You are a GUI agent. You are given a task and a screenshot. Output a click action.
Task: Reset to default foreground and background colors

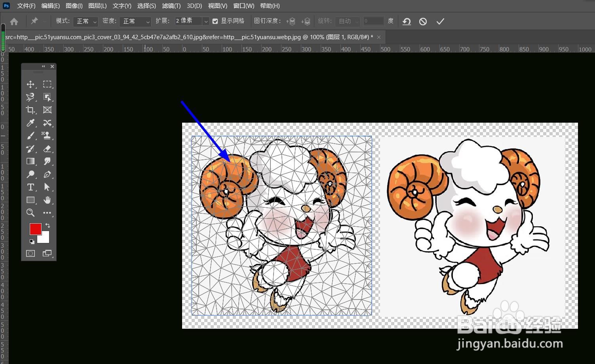(32, 241)
